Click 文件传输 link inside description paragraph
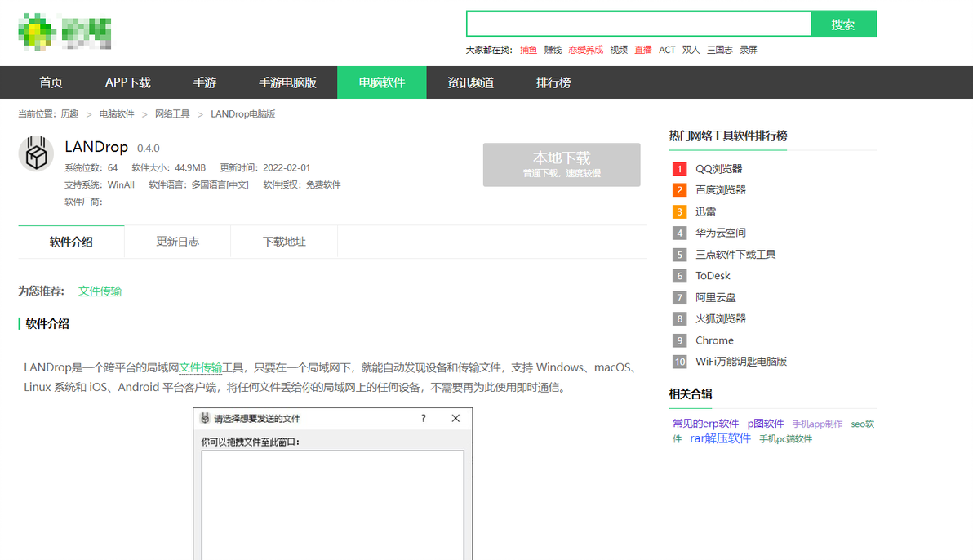The width and height of the screenshot is (973, 560). pos(201,367)
